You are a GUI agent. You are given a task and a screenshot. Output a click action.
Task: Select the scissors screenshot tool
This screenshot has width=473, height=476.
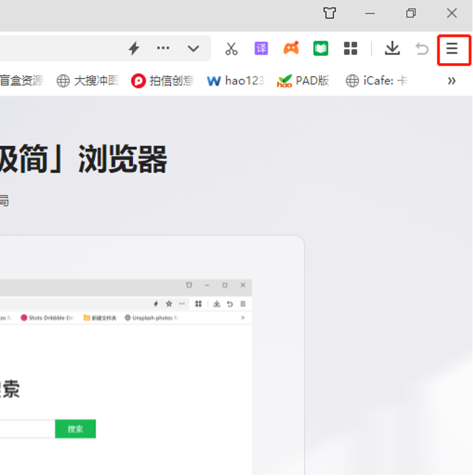(x=231, y=49)
